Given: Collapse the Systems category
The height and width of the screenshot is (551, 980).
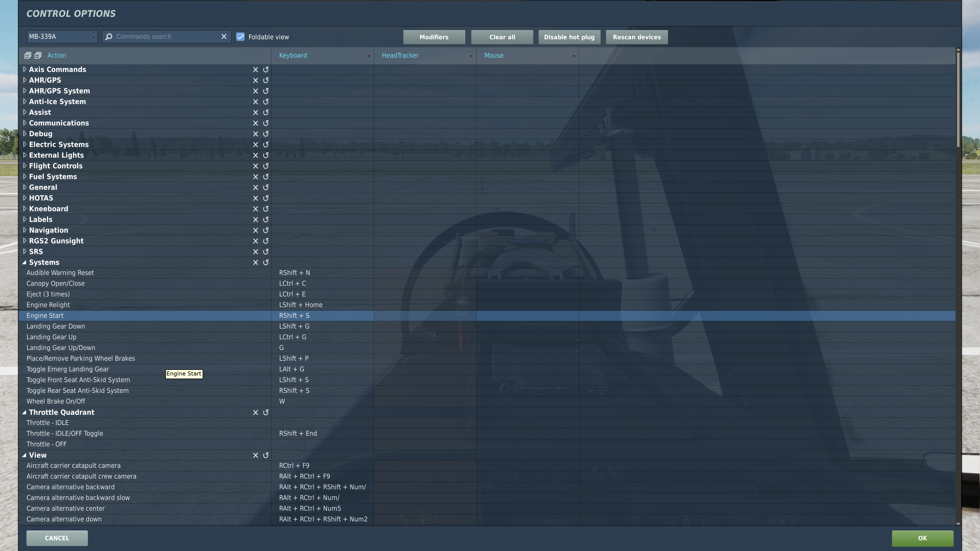Looking at the screenshot, I should pyautogui.click(x=24, y=262).
